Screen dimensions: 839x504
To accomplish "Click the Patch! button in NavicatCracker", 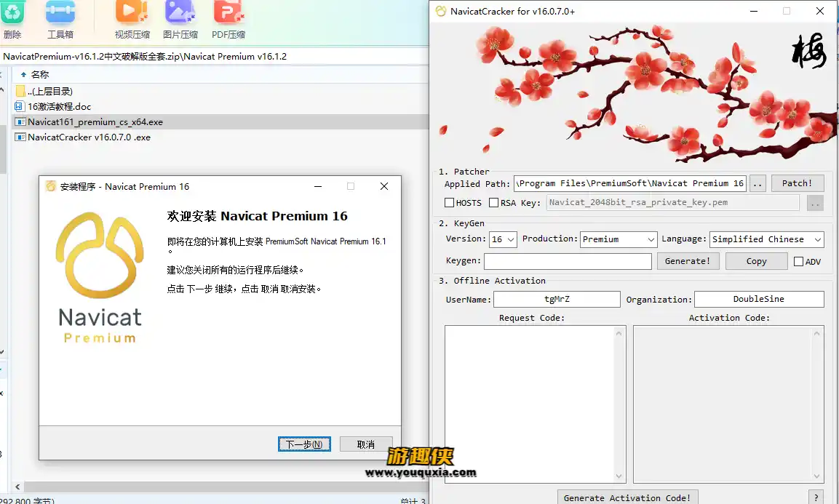I will click(798, 183).
